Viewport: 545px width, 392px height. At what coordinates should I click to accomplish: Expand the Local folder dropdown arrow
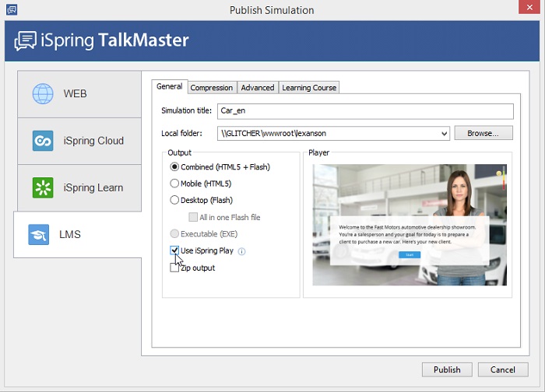(x=444, y=133)
